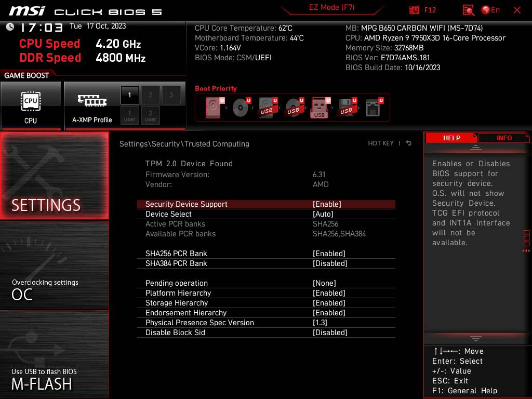The width and height of the screenshot is (532, 399).
Task: Select A-XMP user profile 1
Action: (x=129, y=116)
